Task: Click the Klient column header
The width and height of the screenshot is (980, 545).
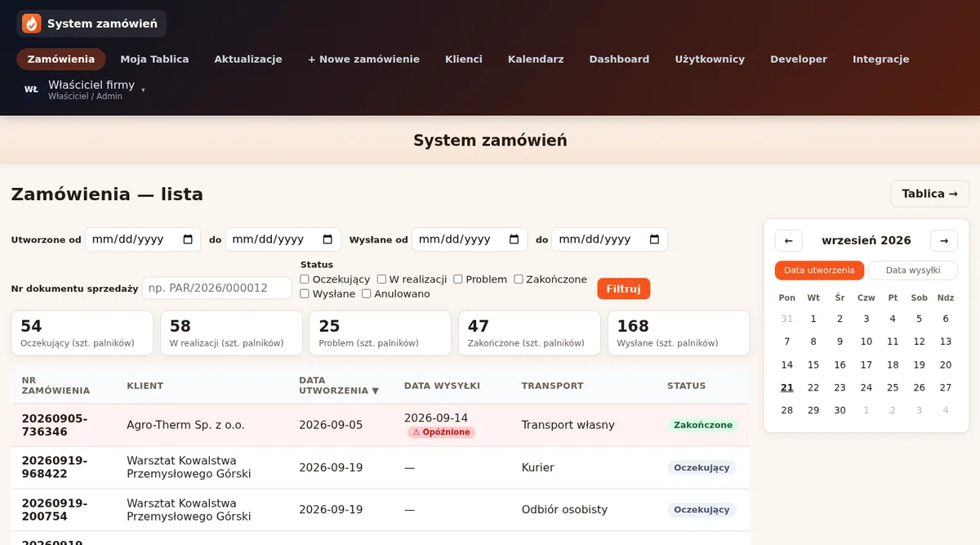Action: click(145, 386)
